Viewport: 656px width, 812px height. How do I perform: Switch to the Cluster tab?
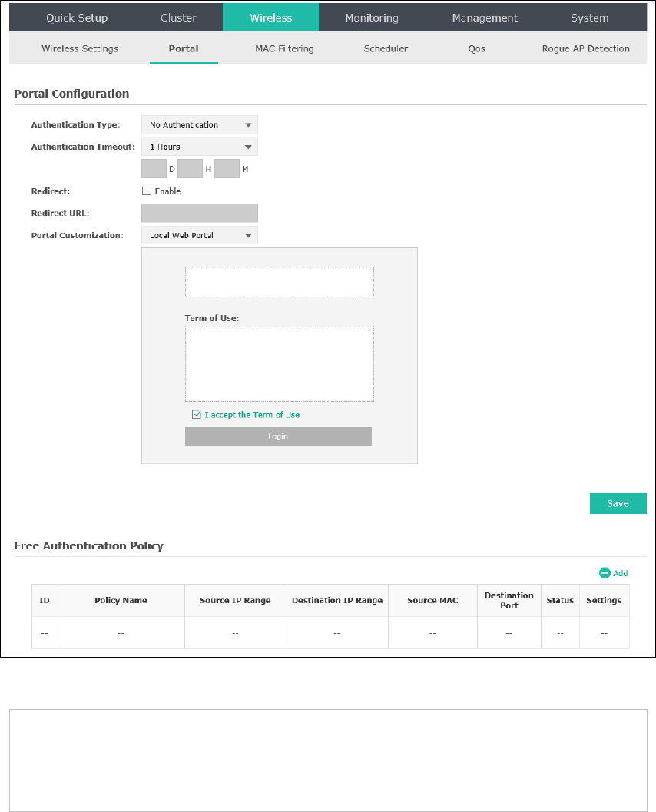[x=178, y=18]
